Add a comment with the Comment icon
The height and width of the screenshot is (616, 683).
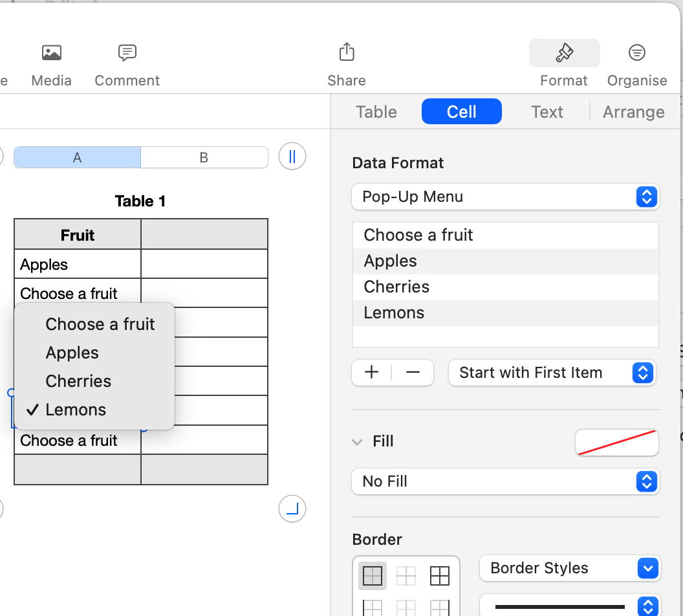[127, 53]
